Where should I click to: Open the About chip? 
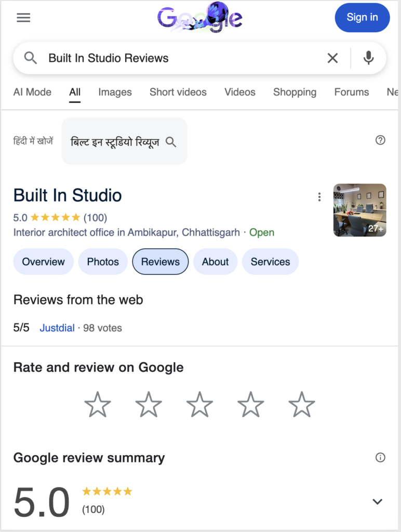coord(215,262)
